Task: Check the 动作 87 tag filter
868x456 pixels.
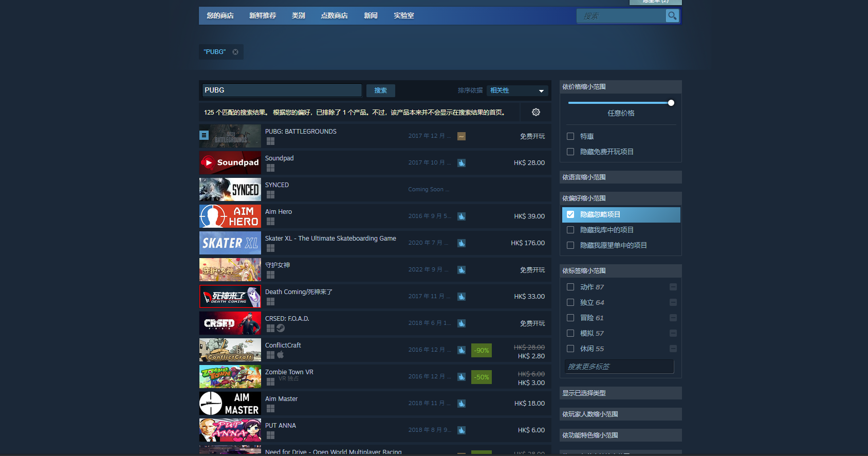Action: (570, 287)
